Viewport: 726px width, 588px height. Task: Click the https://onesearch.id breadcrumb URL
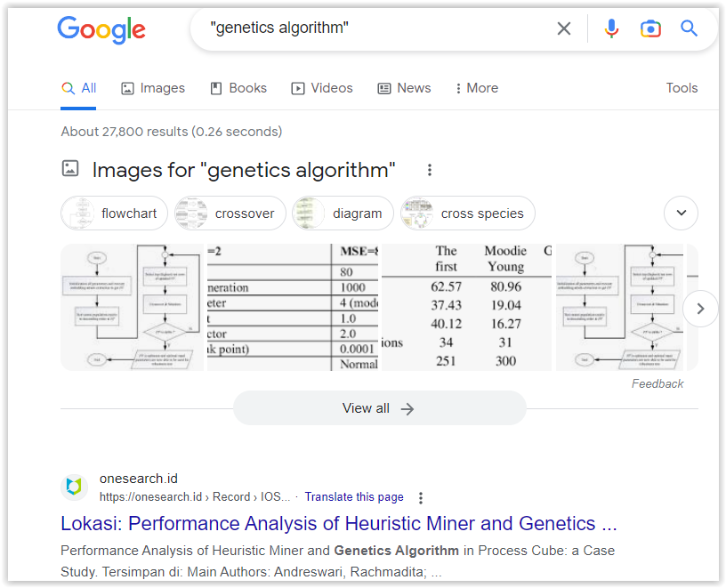195,496
